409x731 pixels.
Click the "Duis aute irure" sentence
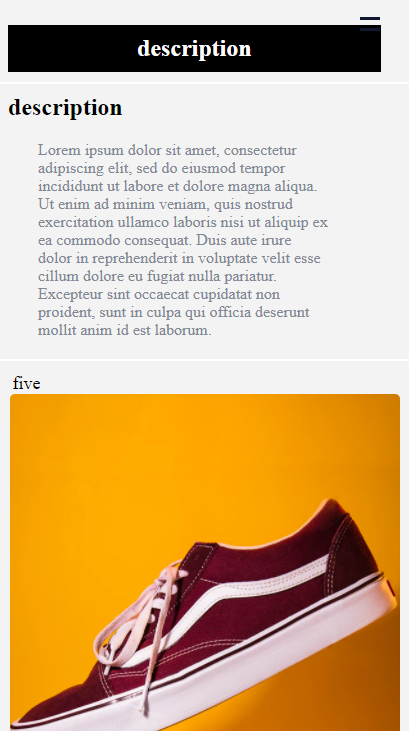181,258
